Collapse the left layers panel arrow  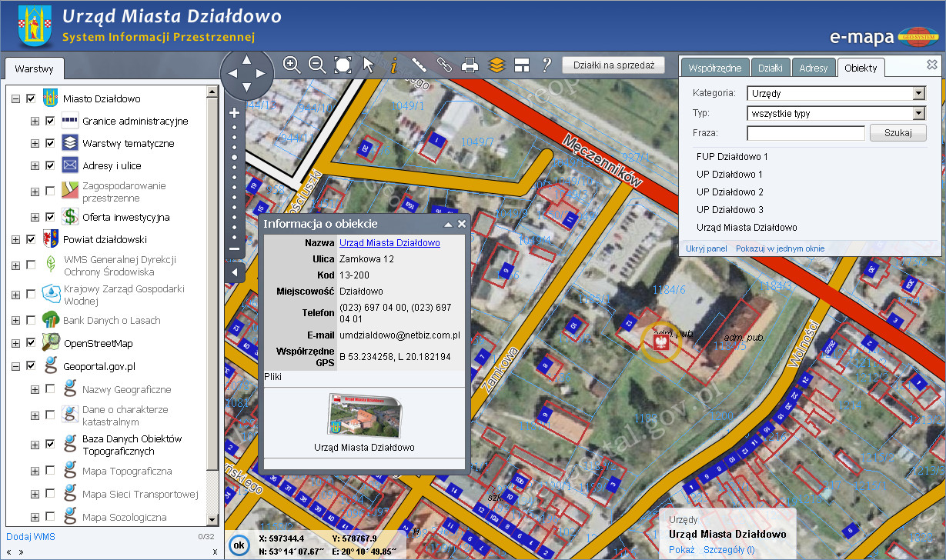coord(235,272)
